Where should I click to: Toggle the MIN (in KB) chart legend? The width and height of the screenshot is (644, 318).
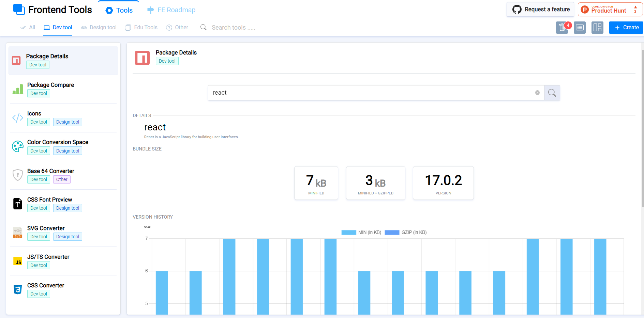pos(361,232)
